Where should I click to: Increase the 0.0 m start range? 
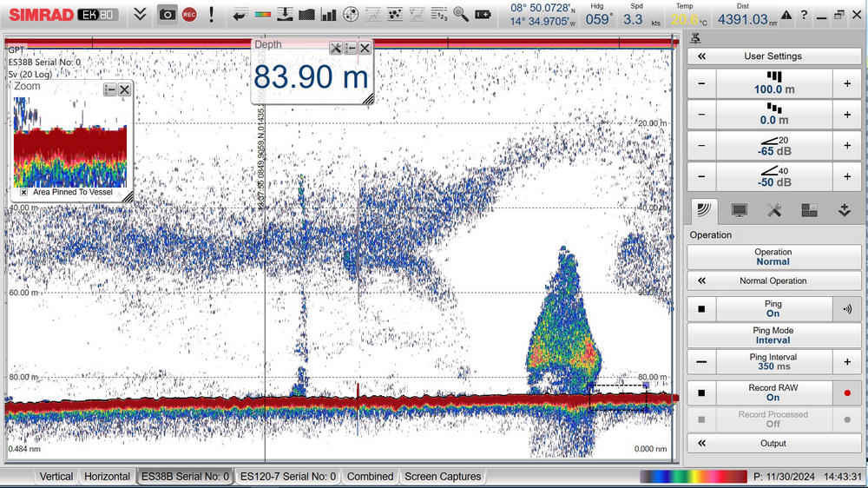847,115
